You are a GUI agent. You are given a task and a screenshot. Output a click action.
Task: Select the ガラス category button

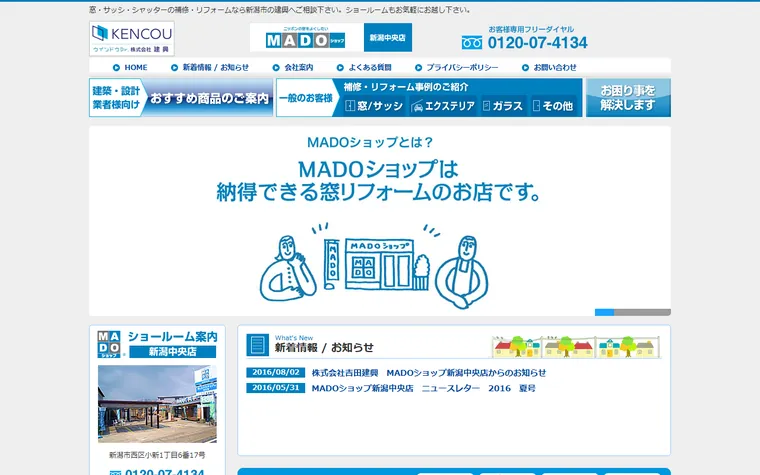tap(503, 106)
